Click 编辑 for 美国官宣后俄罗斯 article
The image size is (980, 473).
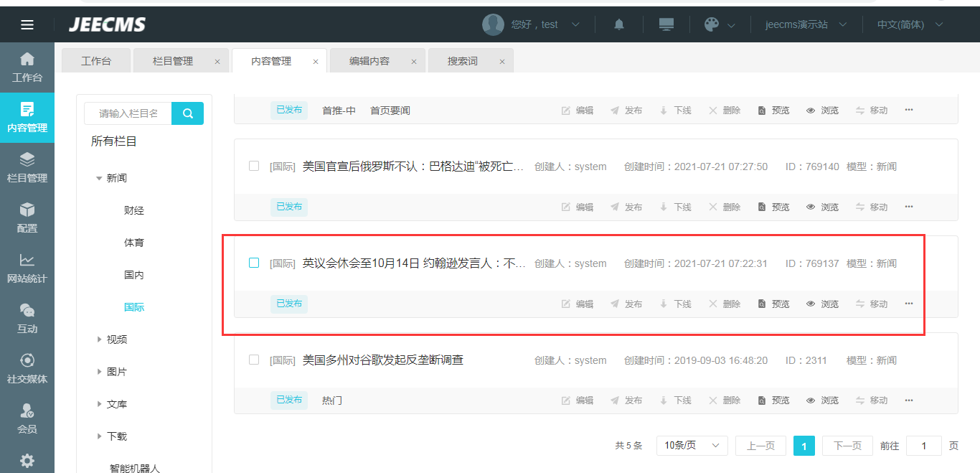point(578,207)
